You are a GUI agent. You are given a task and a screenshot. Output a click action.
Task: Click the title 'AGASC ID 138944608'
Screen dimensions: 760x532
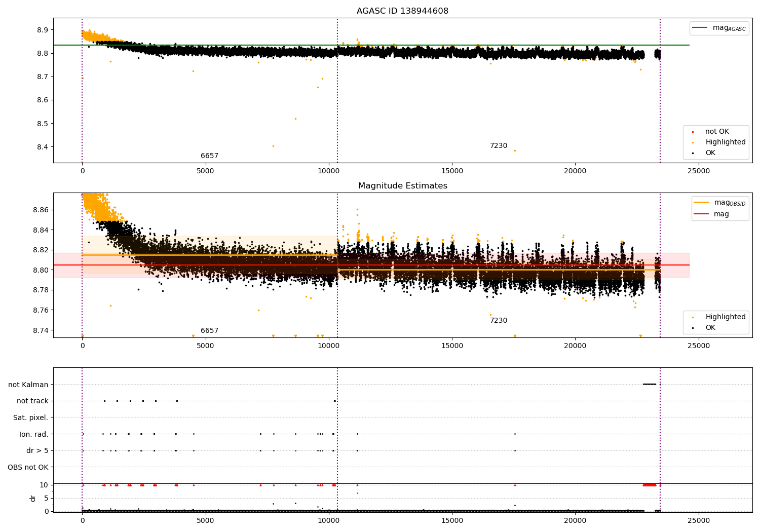[x=402, y=11]
